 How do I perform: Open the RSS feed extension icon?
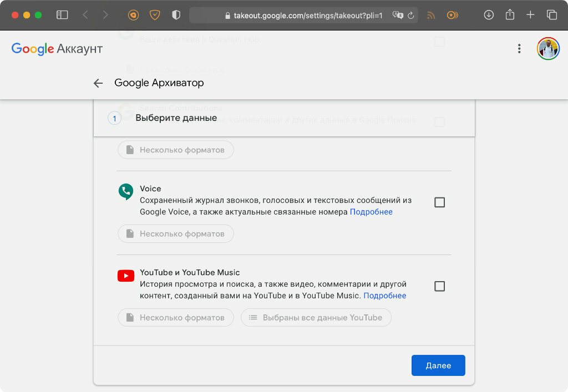[x=430, y=15]
